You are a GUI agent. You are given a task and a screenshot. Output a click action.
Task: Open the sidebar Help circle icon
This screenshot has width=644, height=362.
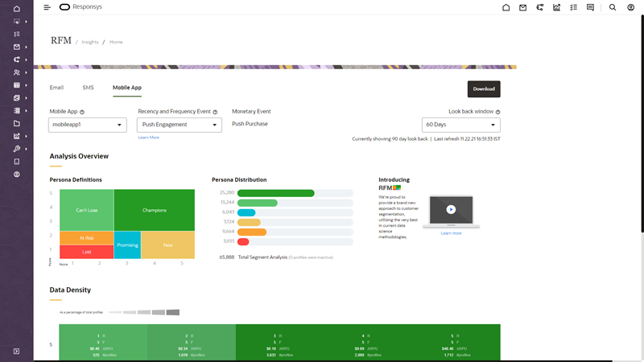coord(16,174)
